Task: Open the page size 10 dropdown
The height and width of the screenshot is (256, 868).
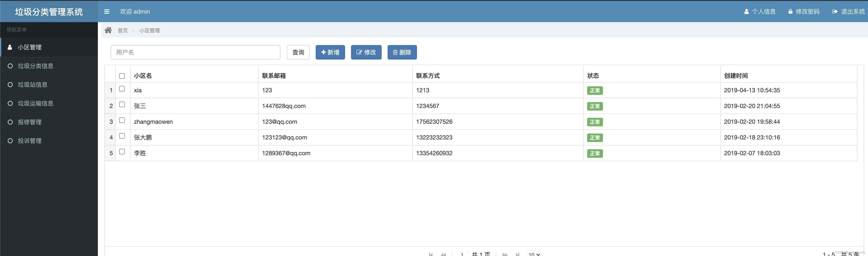Action: [x=534, y=254]
